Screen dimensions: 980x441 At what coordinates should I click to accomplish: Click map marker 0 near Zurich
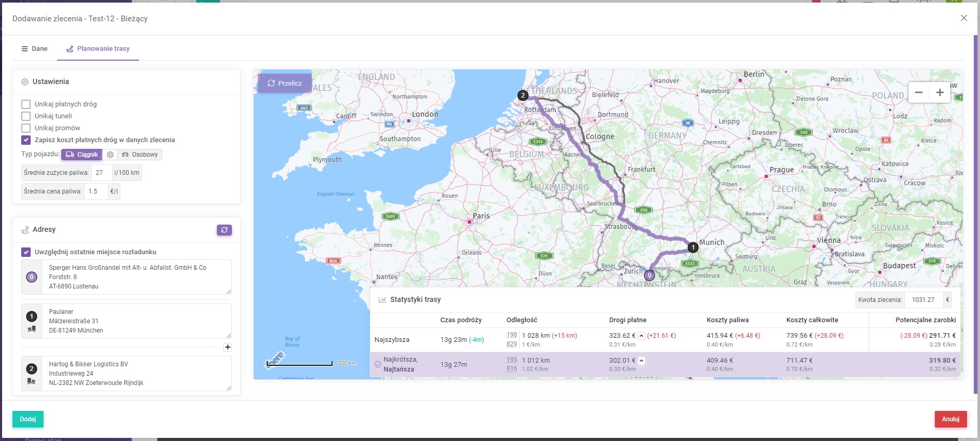649,275
